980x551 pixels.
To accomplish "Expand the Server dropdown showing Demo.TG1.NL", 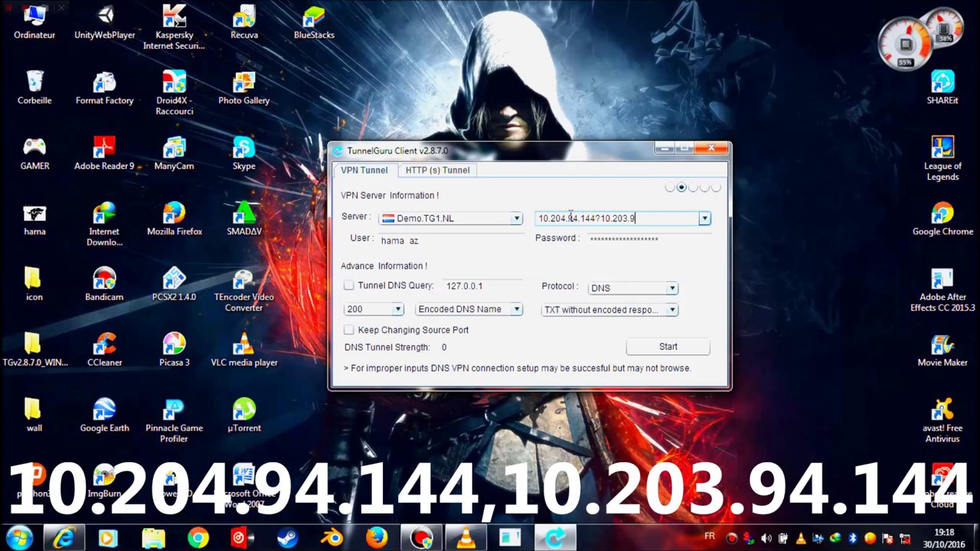I will (x=517, y=219).
